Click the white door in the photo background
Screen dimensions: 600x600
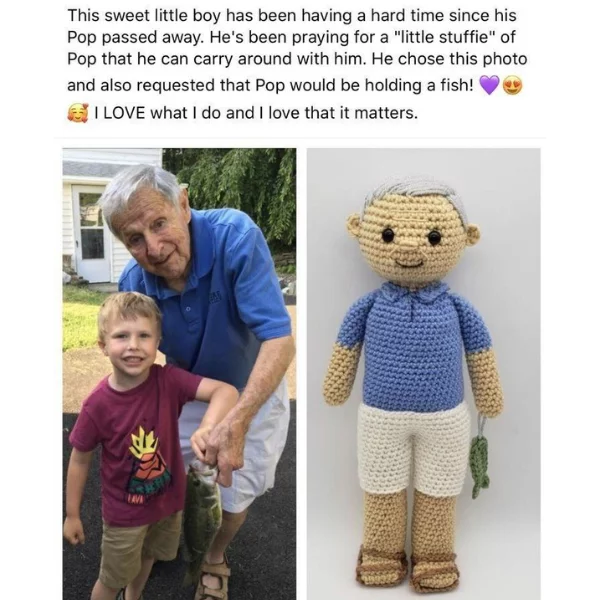[90, 234]
